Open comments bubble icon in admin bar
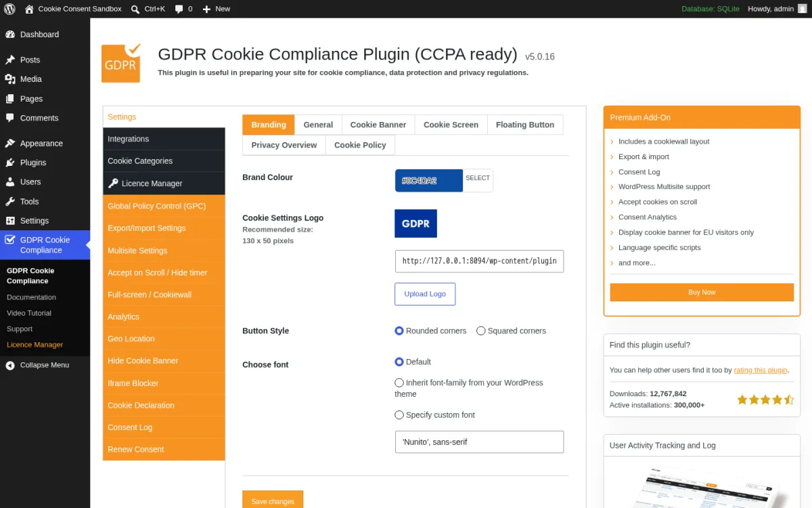 point(179,9)
